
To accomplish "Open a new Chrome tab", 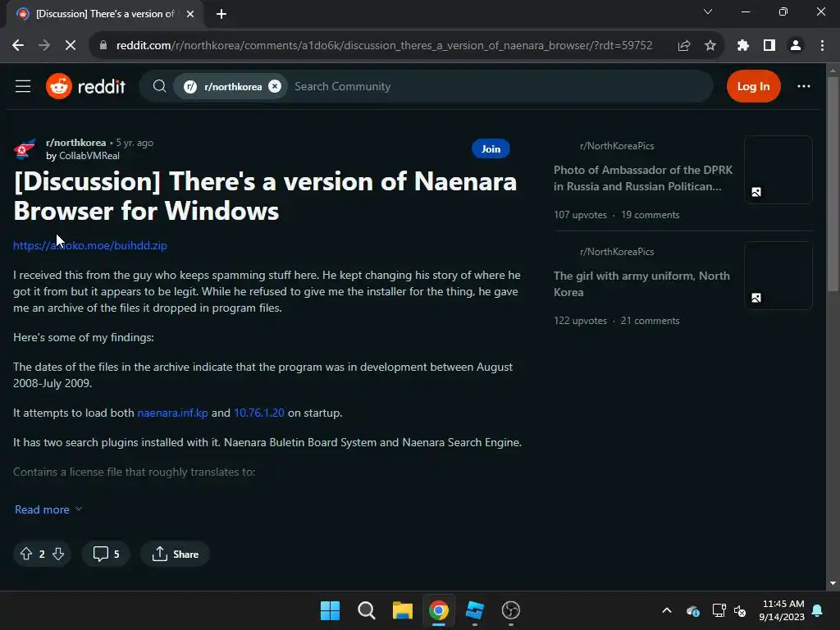I will click(221, 14).
